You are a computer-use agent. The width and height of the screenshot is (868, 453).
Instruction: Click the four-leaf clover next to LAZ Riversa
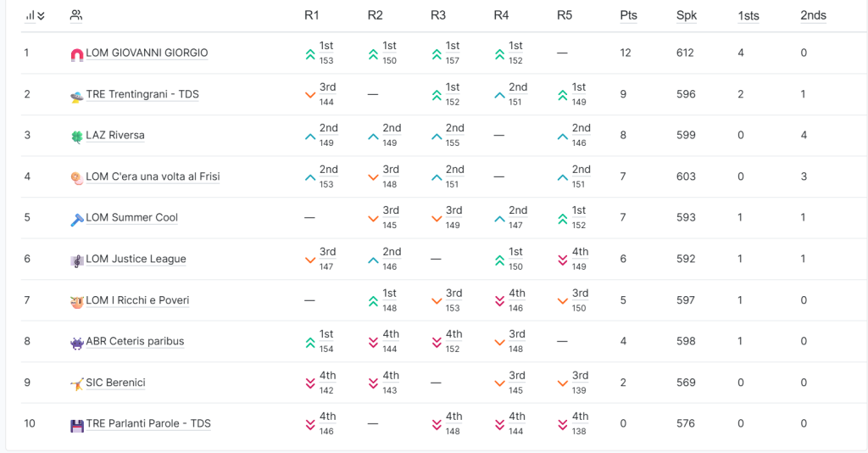[77, 137]
